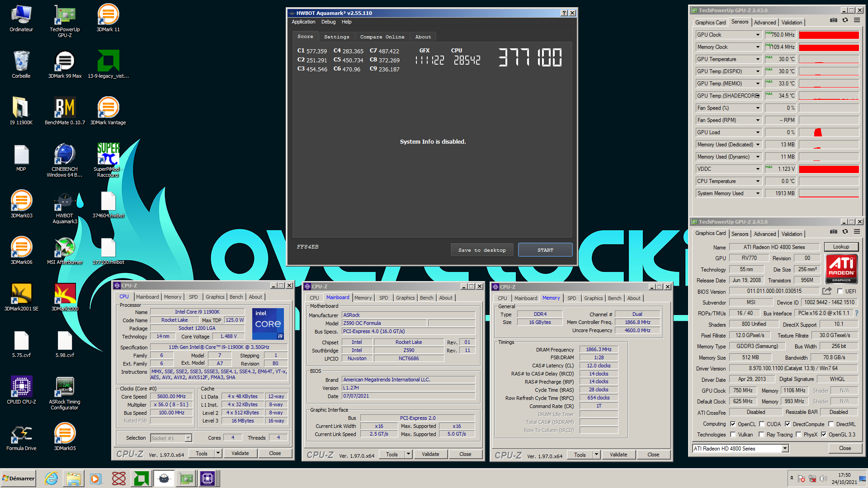Image resolution: width=868 pixels, height=488 pixels.
Task: Click the refresh icon in GPU-Z Sensors window
Action: [845, 20]
